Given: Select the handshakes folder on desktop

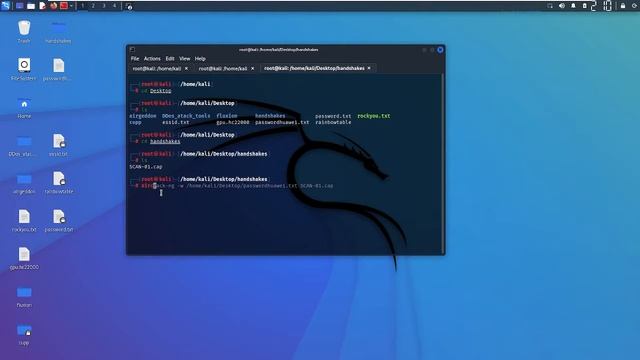Looking at the screenshot, I should point(58,32).
